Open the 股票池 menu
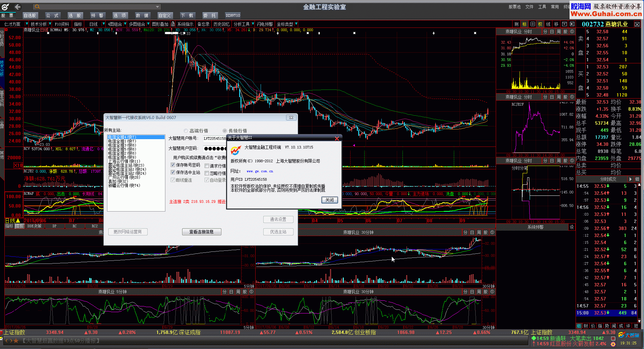Image resolution: width=644 pixels, height=349 pixels. click(x=515, y=7)
